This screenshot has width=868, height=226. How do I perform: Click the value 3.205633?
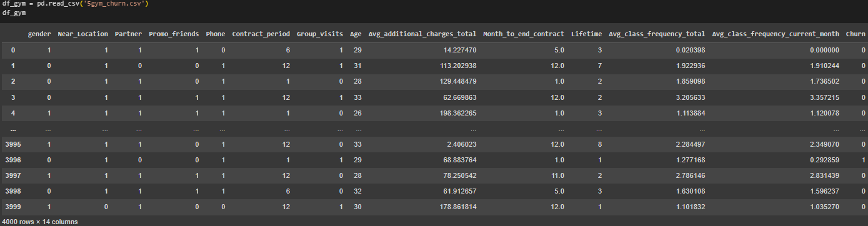click(x=691, y=97)
